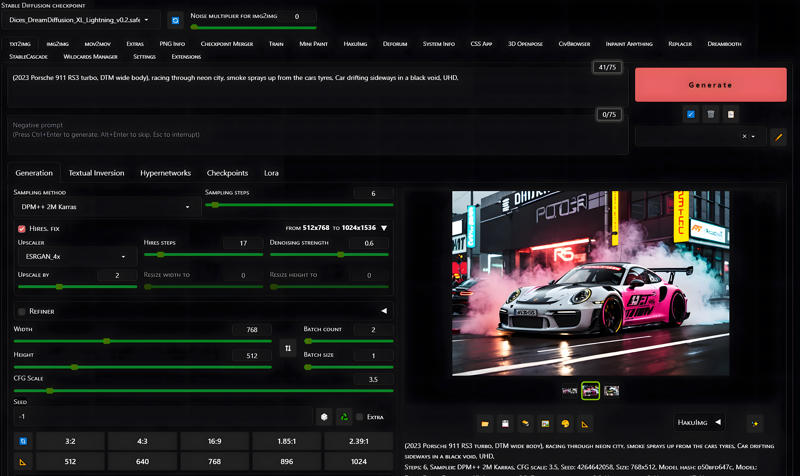Adjust the Denoising strength slider
The height and width of the screenshot is (476, 800).
coord(329,255)
